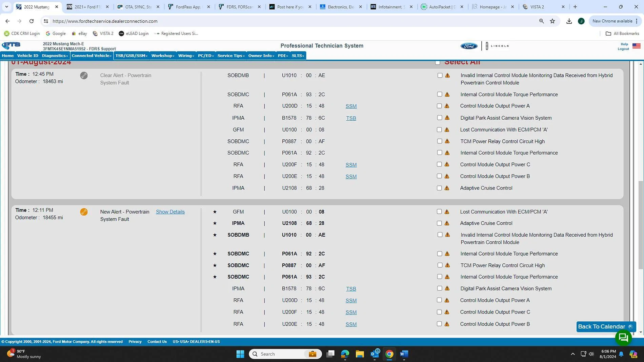This screenshot has width=644, height=362.
Task: Check box for 12:45 PM B1578 IPMA row
Action: [440, 118]
